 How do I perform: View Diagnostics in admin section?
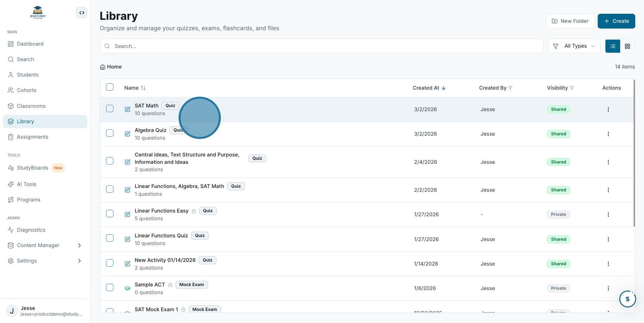45,230
